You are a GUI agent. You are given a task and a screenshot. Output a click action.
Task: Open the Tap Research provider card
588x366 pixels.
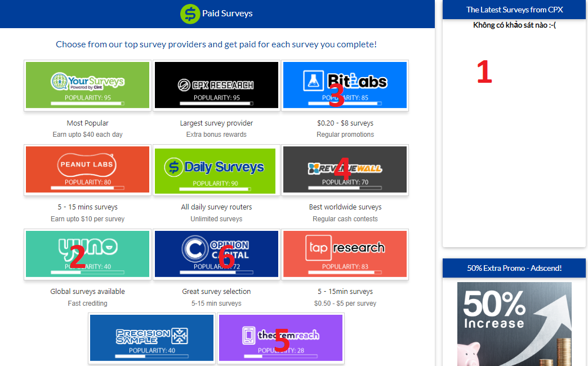pos(345,255)
